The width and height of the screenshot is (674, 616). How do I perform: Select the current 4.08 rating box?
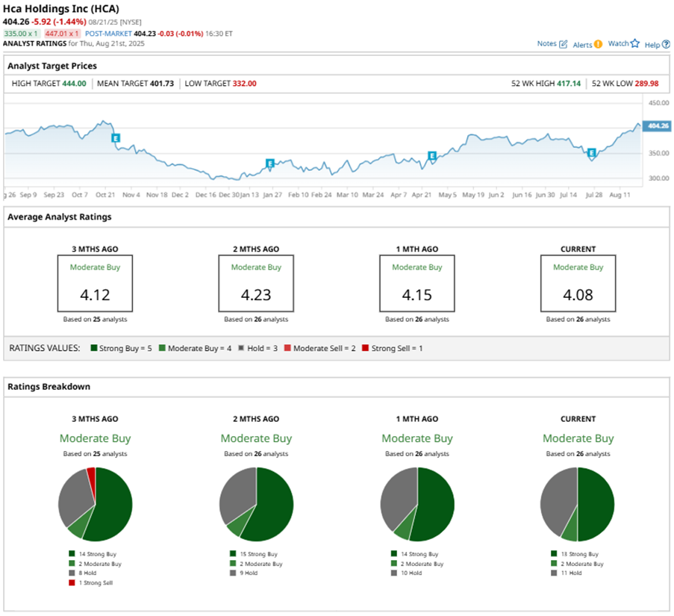[x=578, y=283]
